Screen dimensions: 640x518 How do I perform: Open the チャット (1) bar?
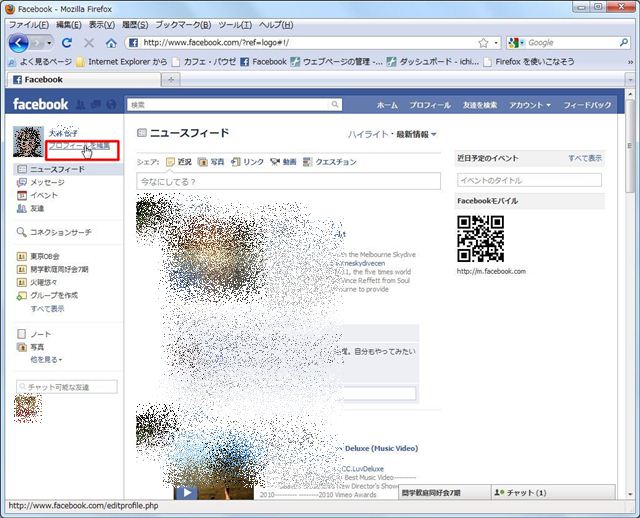553,492
